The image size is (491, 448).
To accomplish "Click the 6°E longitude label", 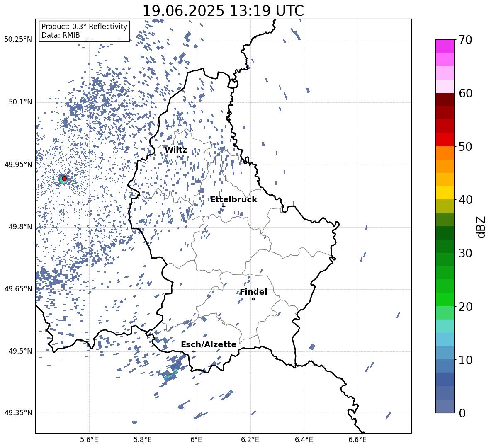I will [x=196, y=440].
